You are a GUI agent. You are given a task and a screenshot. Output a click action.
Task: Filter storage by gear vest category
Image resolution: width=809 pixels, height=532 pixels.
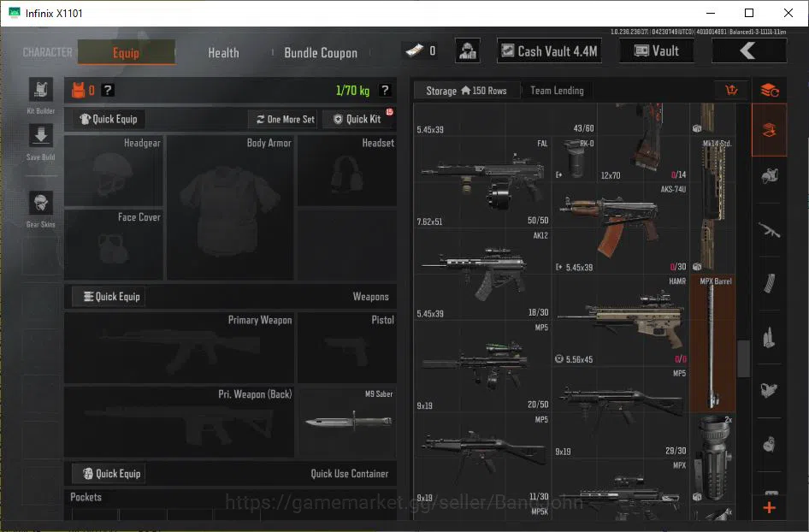[770, 176]
